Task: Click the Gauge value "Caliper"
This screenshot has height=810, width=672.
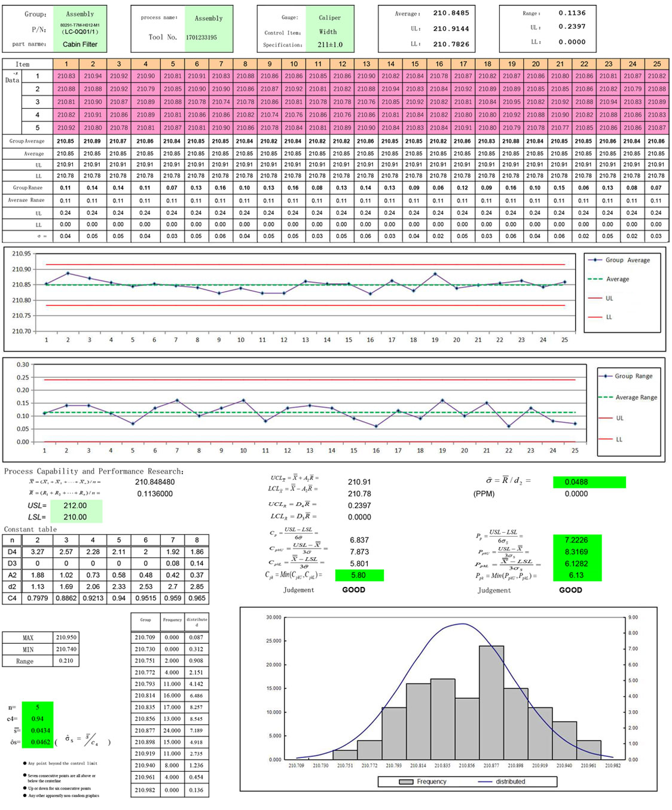Action: pos(329,18)
